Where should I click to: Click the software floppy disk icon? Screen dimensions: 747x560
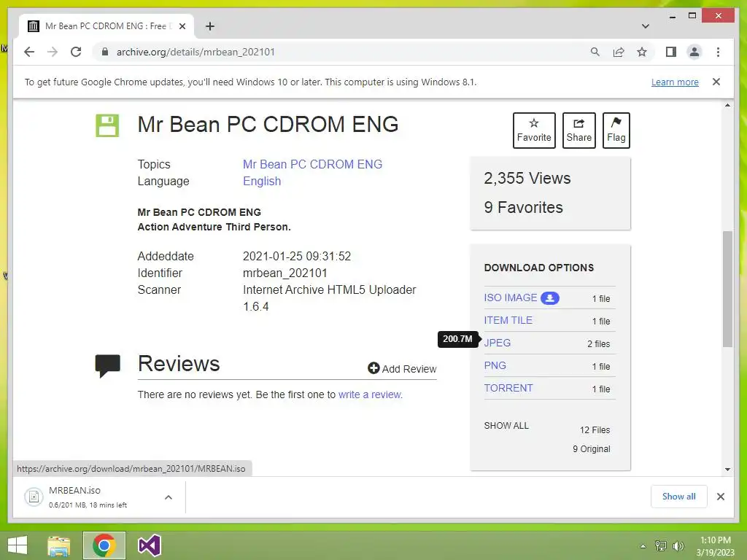[x=107, y=125]
